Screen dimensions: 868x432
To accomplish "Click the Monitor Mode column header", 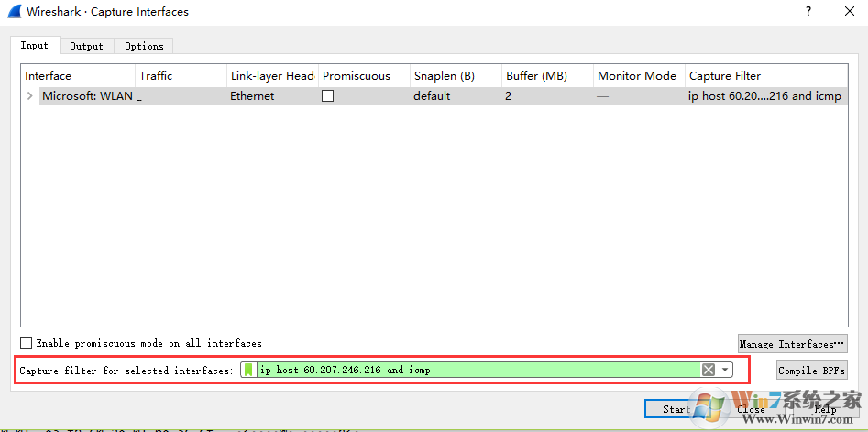I will click(x=640, y=76).
